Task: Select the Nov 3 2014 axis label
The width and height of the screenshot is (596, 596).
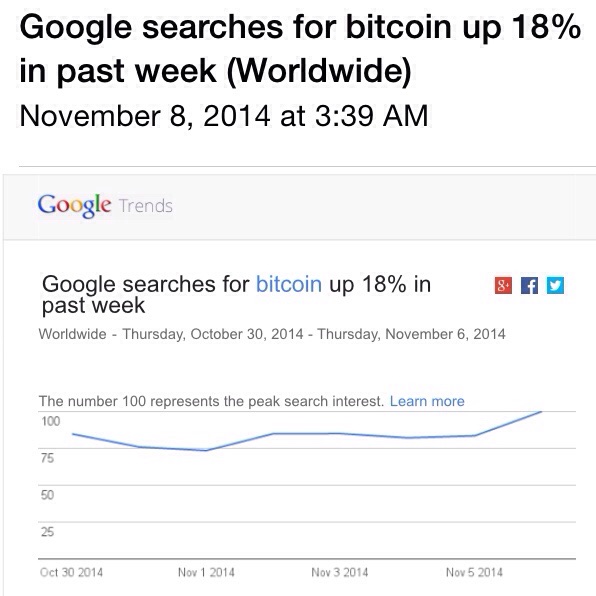Action: pyautogui.click(x=340, y=572)
